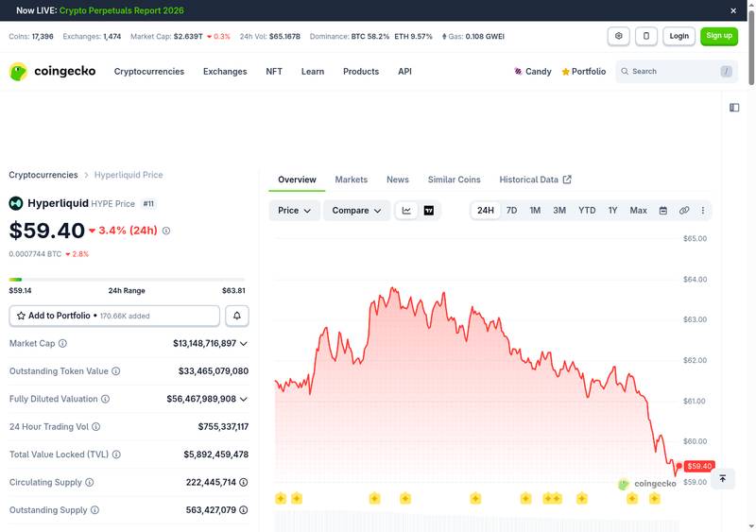Open the chart three-dot options menu

[x=702, y=211]
